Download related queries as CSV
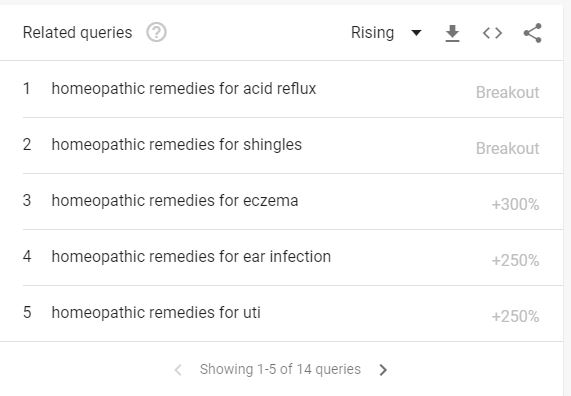This screenshot has width=571, height=396. [452, 33]
